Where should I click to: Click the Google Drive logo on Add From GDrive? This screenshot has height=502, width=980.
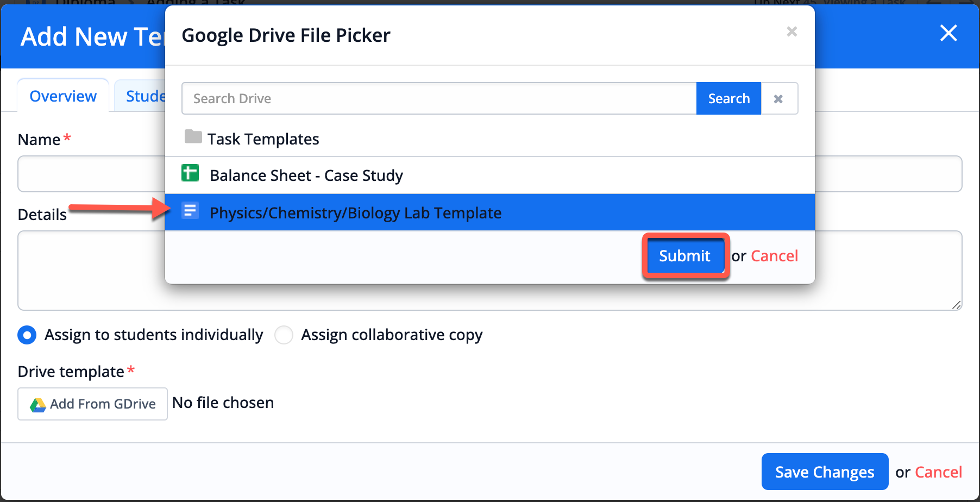[38, 405]
